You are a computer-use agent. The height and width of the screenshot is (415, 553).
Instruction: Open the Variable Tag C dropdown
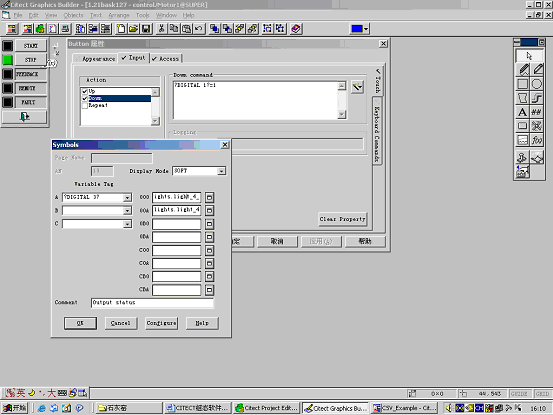tap(127, 224)
